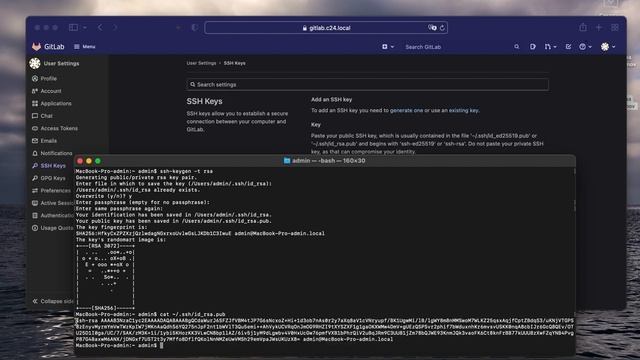This screenshot has height=360, width=640.
Task: Open GPG Keys in the sidebar
Action: [49, 178]
